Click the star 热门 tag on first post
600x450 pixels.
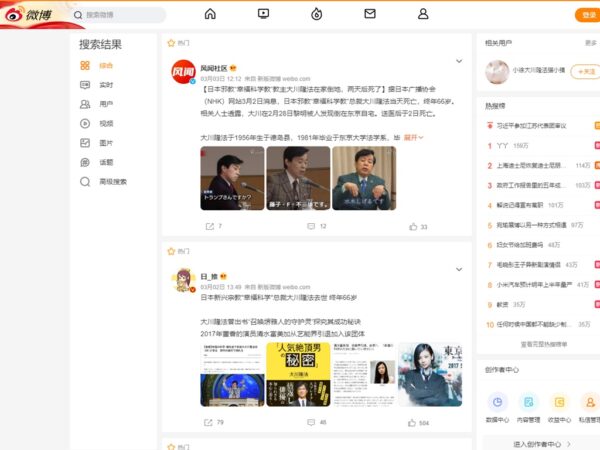[178, 43]
